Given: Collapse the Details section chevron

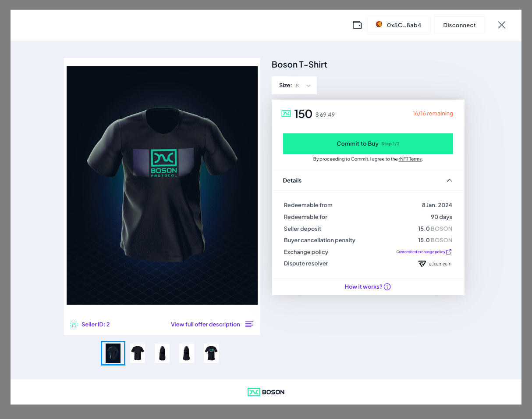Looking at the screenshot, I should click(449, 180).
